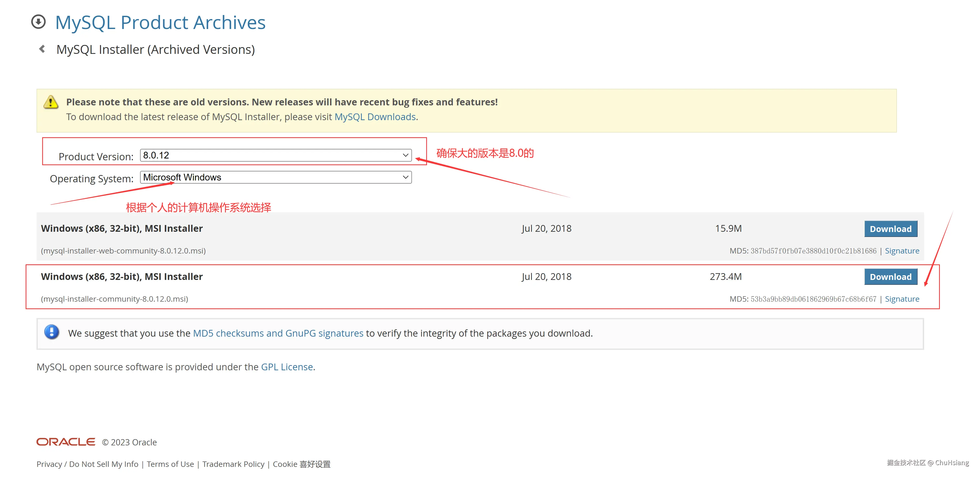980x478 pixels.
Task: Click the MySQL Product Archives heading
Action: coord(160,22)
